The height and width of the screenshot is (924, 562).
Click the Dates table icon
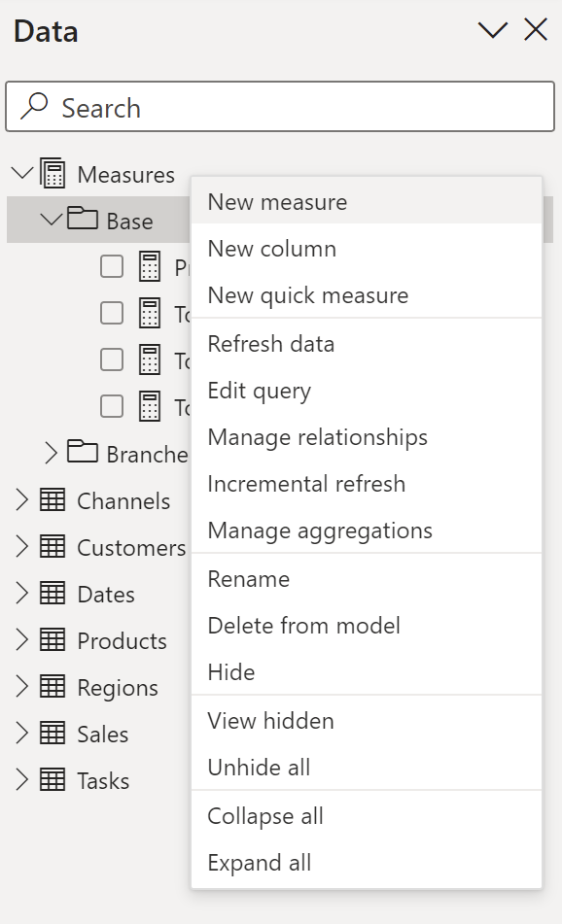click(53, 593)
